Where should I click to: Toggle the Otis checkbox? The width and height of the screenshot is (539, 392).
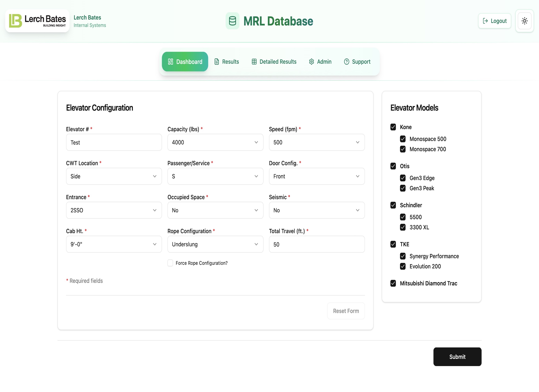[393, 166]
